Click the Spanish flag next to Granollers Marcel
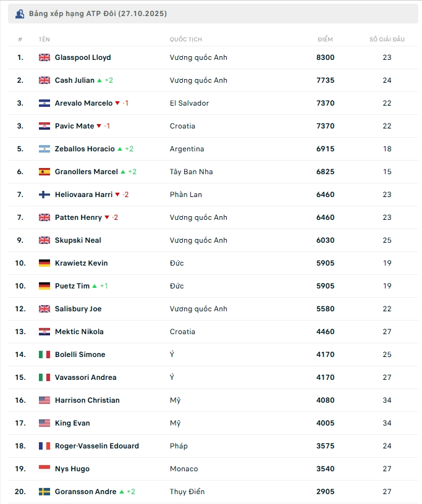 tap(44, 172)
